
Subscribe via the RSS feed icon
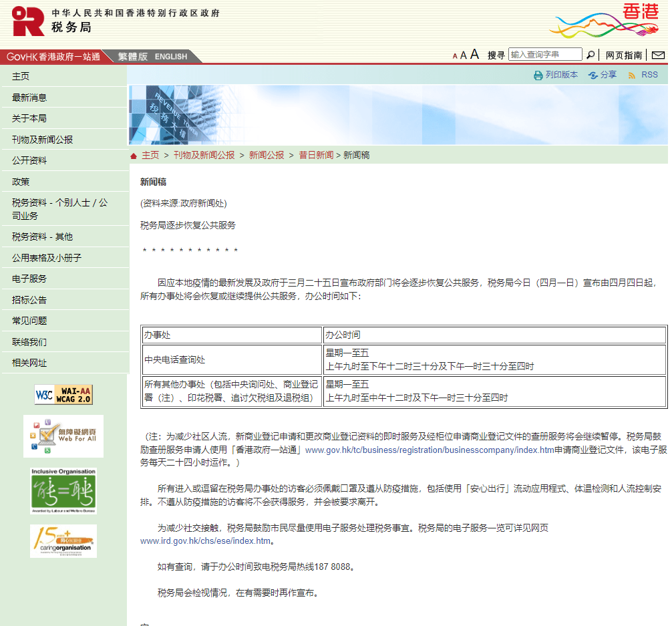[631, 75]
